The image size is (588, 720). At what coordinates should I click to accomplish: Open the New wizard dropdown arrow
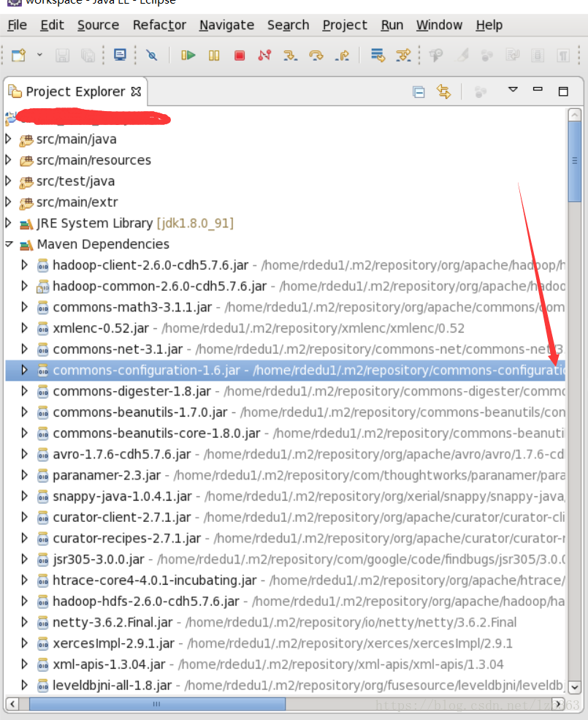point(40,55)
